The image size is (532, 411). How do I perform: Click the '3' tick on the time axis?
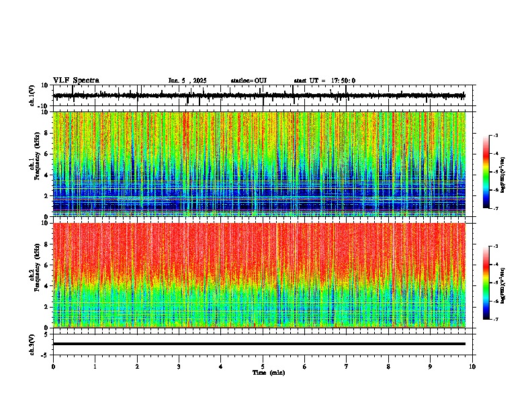pyautogui.click(x=179, y=367)
